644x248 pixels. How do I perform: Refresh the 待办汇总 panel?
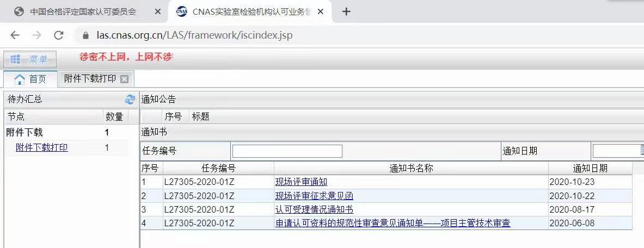pyautogui.click(x=130, y=100)
